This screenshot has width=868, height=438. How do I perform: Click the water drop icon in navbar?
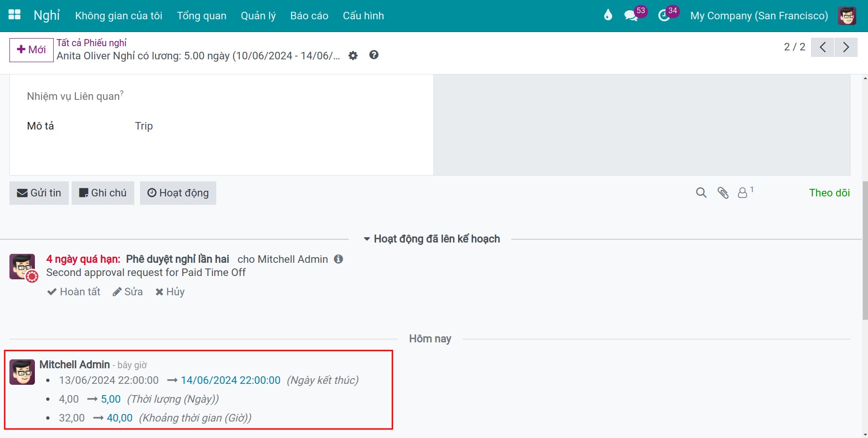(608, 15)
